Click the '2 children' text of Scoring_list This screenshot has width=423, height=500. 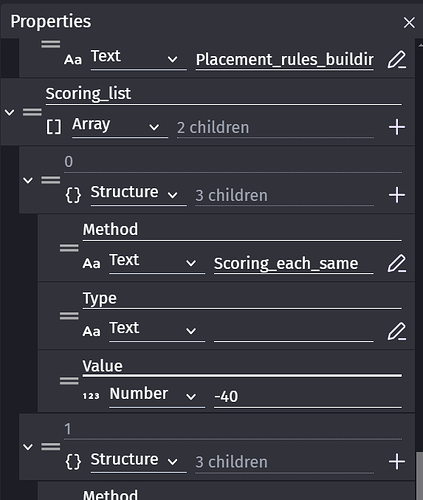coord(213,128)
